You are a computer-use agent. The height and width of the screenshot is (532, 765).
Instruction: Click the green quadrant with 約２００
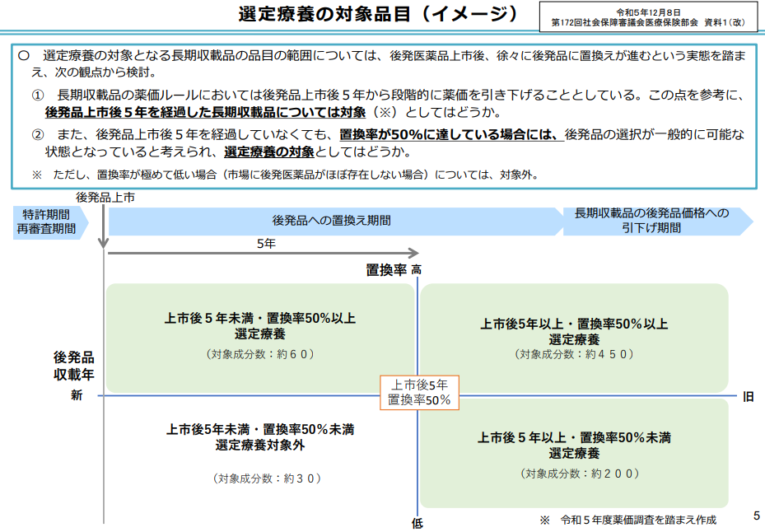tap(574, 454)
